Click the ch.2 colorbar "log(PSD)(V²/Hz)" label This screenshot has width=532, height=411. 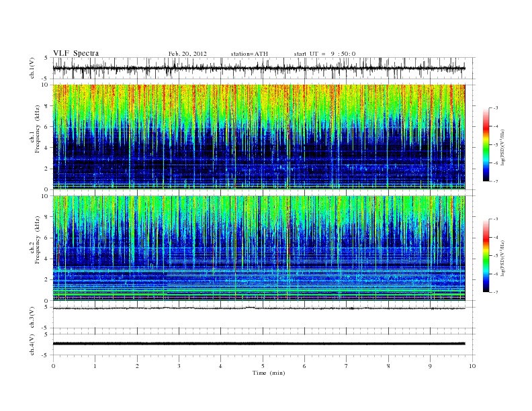(502, 259)
